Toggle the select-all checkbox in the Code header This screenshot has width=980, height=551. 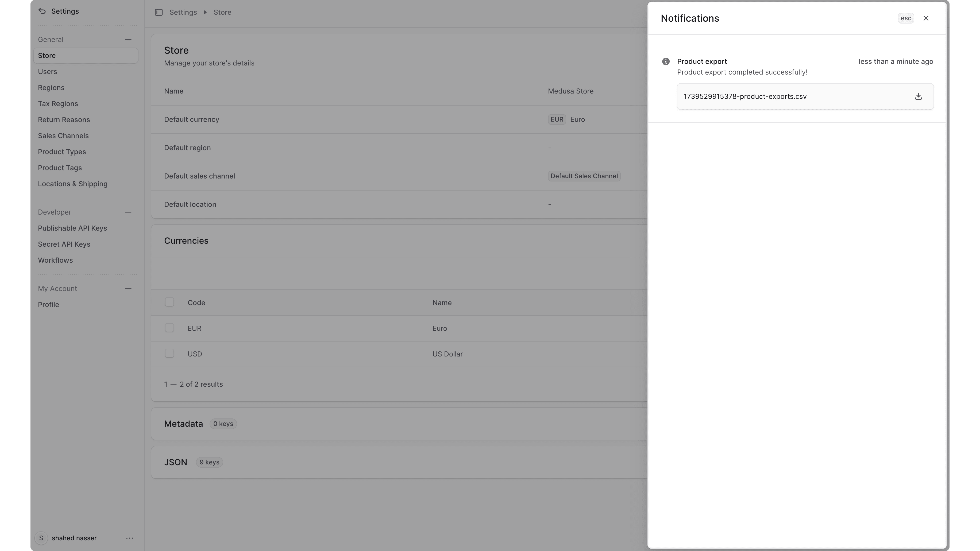170,302
